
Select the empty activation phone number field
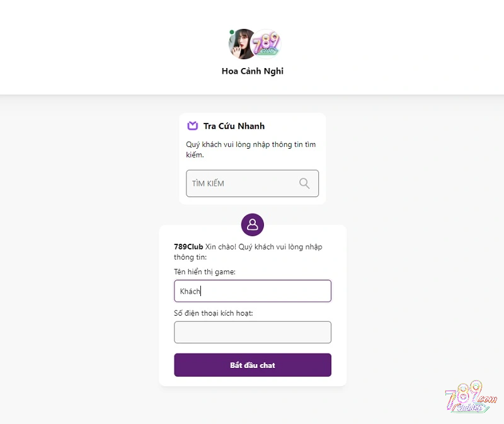pyautogui.click(x=252, y=332)
